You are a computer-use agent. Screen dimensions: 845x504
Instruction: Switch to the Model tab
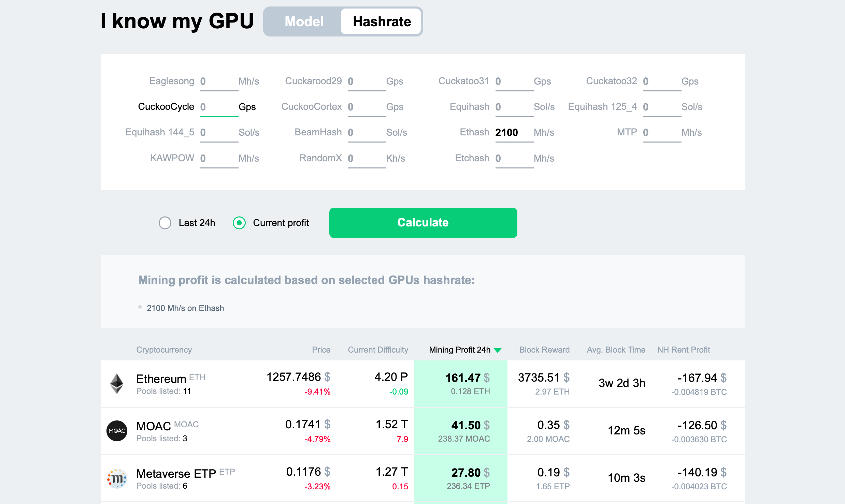coord(304,21)
